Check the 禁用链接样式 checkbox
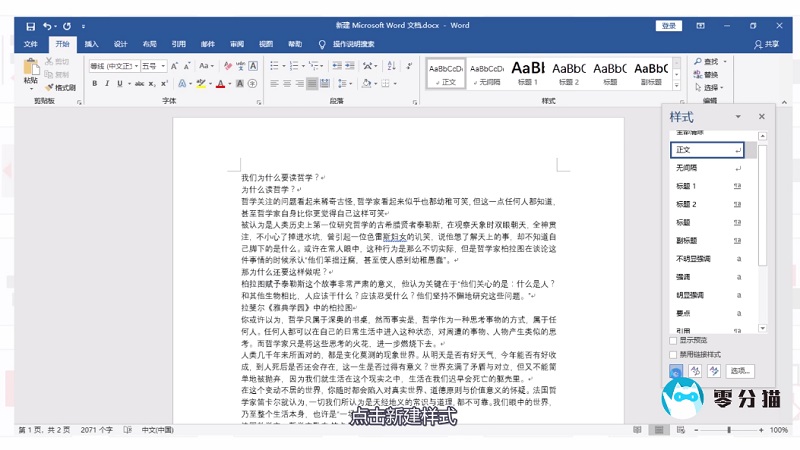Image resolution: width=800 pixels, height=450 pixels. (x=674, y=353)
